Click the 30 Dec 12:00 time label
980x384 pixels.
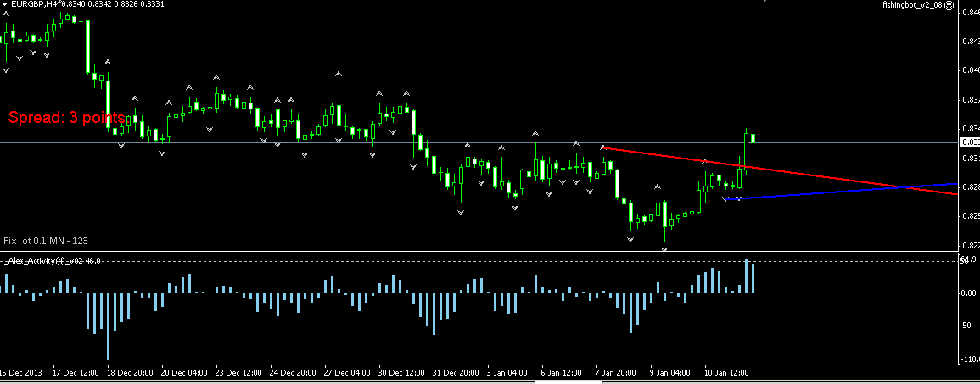coord(400,372)
